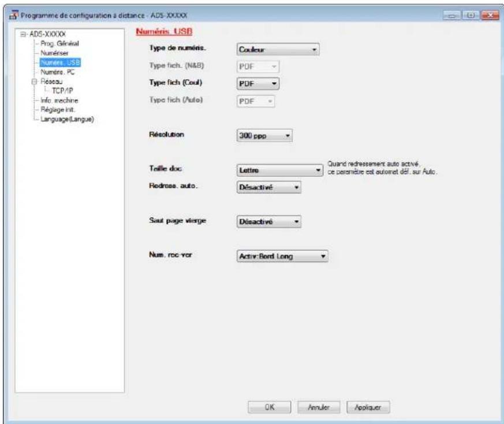504x424 pixels.
Task: Open the Redress. auto. dropdown
Action: point(268,187)
